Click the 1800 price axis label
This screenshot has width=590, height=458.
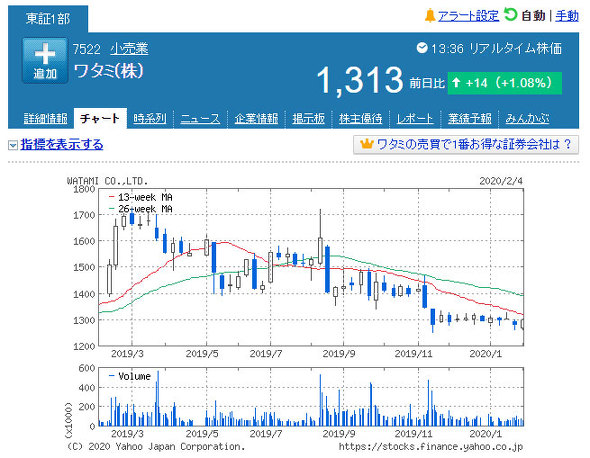click(x=84, y=189)
